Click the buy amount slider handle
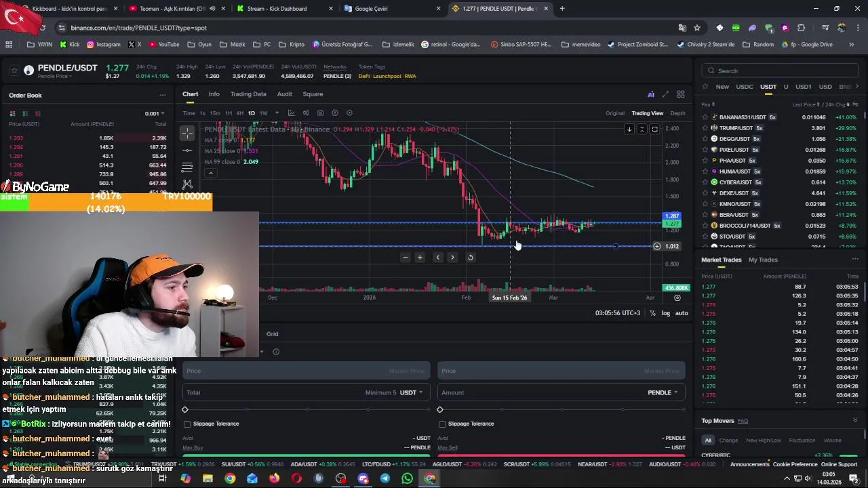The image size is (868, 488). (x=185, y=410)
